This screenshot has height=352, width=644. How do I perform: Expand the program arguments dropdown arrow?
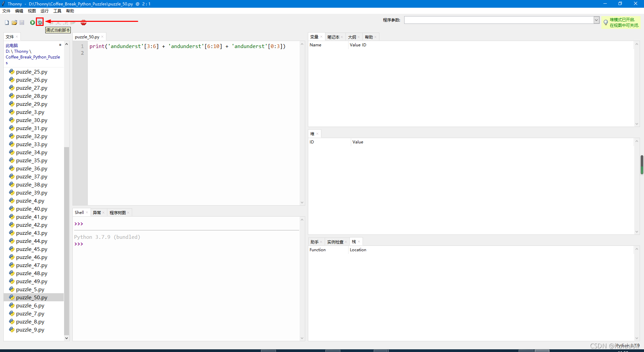pos(596,20)
